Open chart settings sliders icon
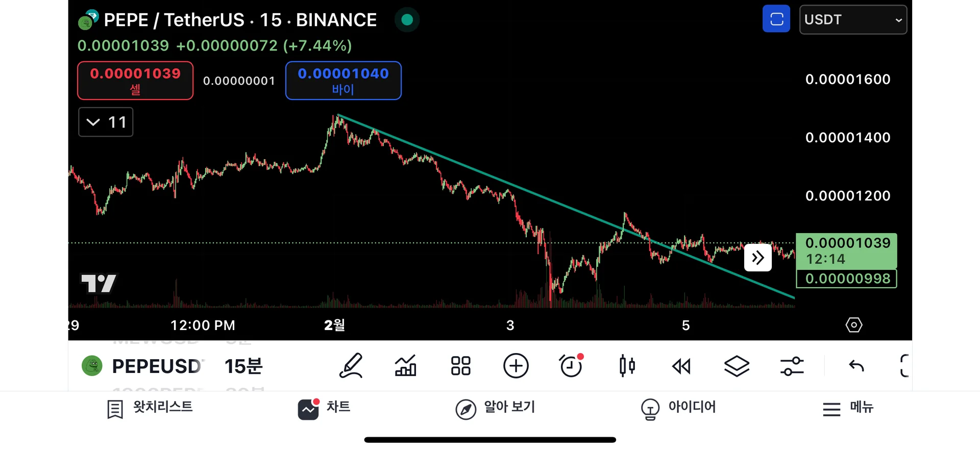The width and height of the screenshot is (980, 452). [792, 366]
